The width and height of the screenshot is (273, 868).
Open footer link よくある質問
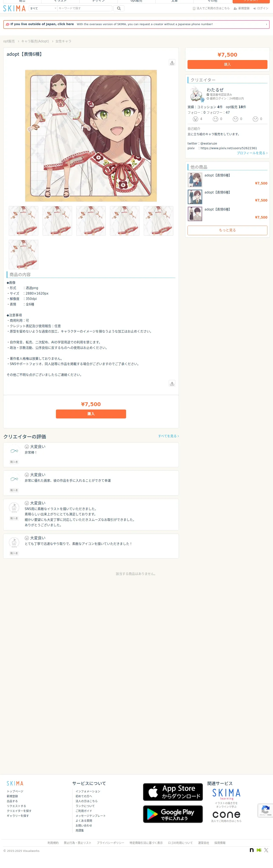pyautogui.click(x=84, y=821)
